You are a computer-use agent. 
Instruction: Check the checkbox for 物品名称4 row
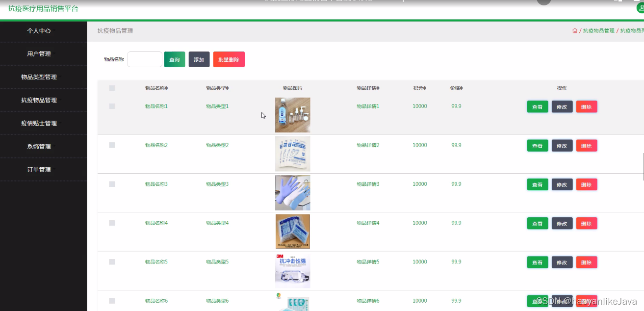[x=112, y=223]
